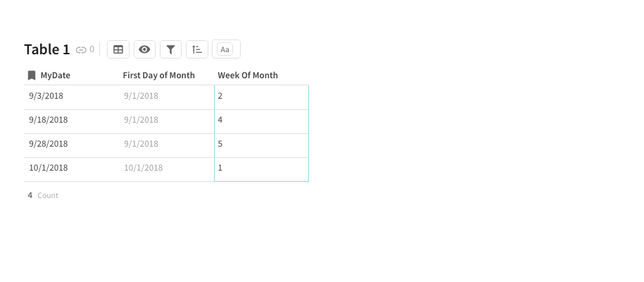The width and height of the screenshot is (644, 282).
Task: Click the bookmark icon next to MyDate
Action: [x=32, y=75]
